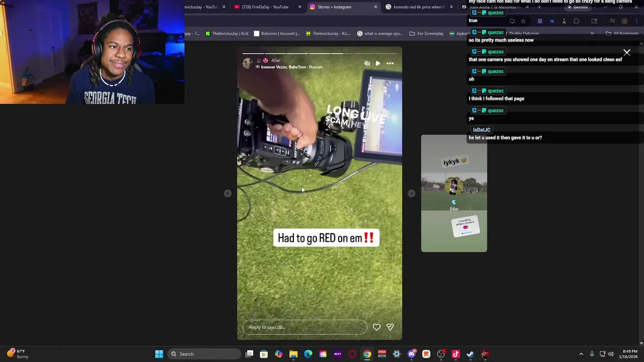644x362 pixels.
Task: Open the 67°F Sunny weather widget
Action: 17,354
